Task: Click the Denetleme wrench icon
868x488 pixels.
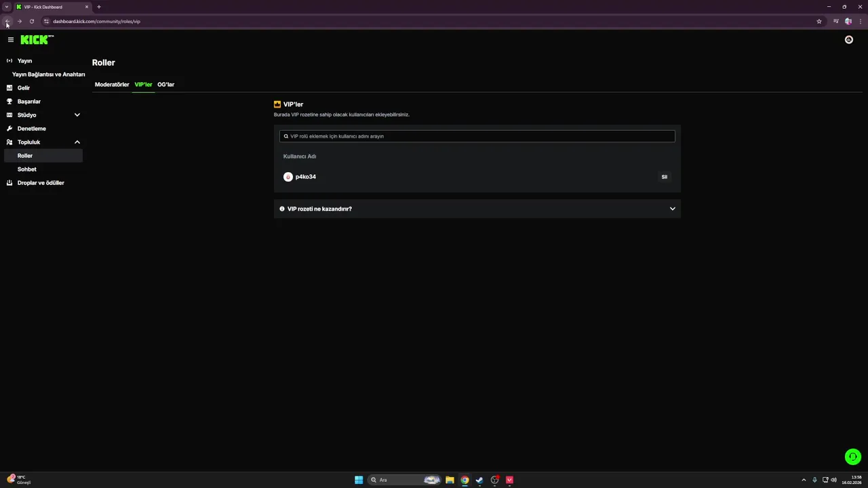Action: point(9,129)
